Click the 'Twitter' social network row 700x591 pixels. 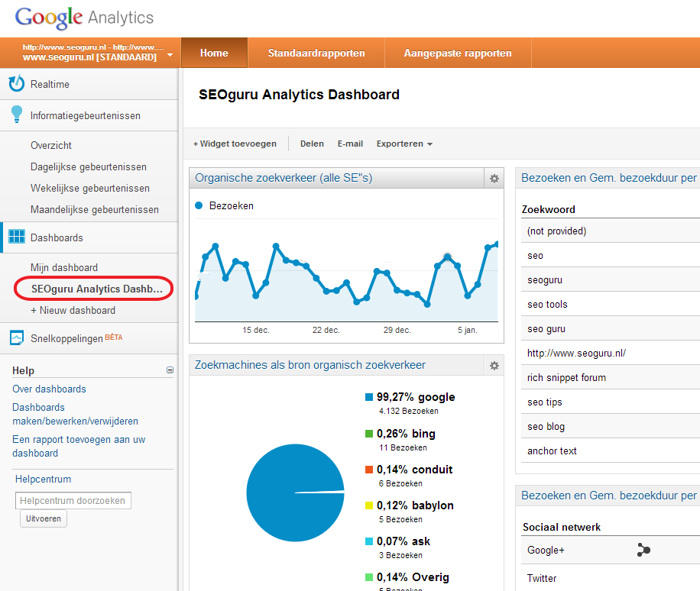(x=611, y=578)
